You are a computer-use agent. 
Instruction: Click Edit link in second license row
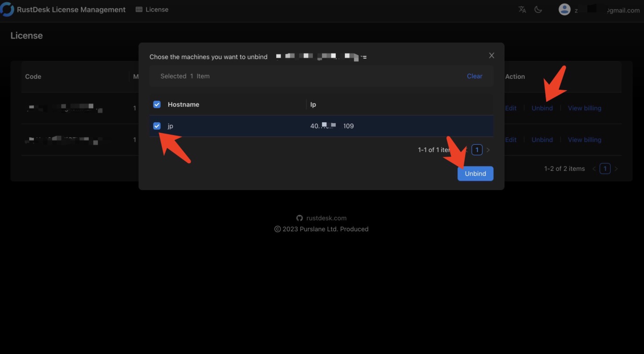[511, 140]
